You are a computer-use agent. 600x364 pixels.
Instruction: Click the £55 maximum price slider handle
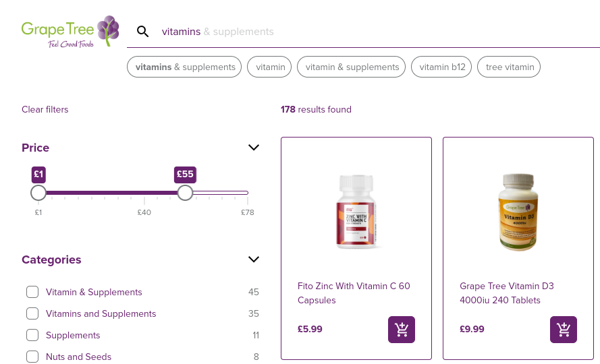pyautogui.click(x=185, y=193)
